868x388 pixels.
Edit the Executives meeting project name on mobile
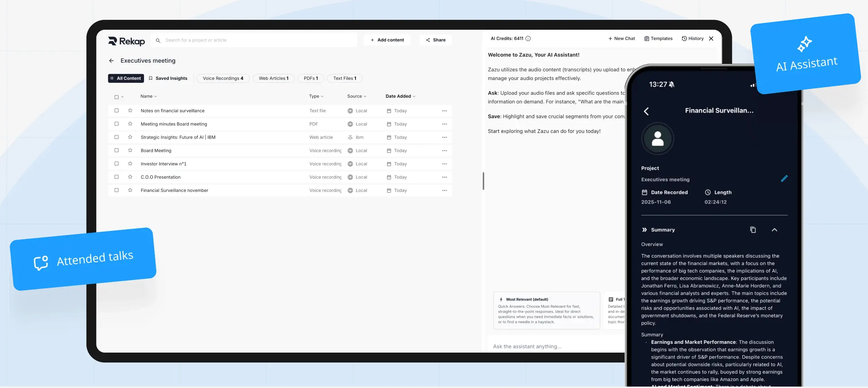point(785,178)
